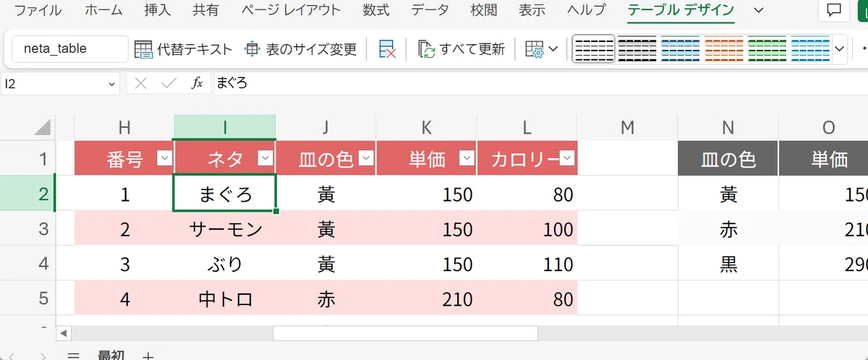Select the cell containing 中トロ
This screenshot has width=868, height=360.
pos(225,299)
